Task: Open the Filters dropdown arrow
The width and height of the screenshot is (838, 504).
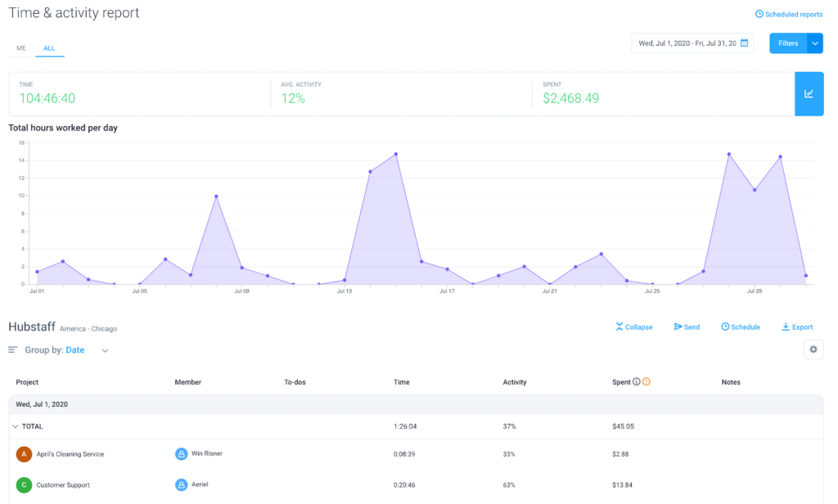Action: (815, 43)
